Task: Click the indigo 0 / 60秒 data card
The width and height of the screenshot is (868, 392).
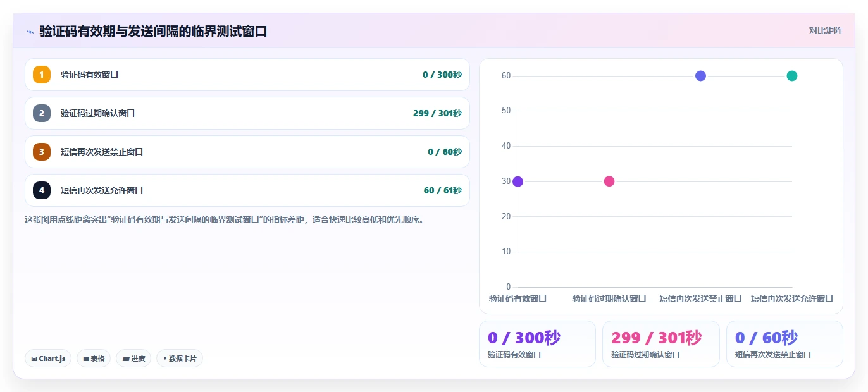Action: tap(784, 344)
